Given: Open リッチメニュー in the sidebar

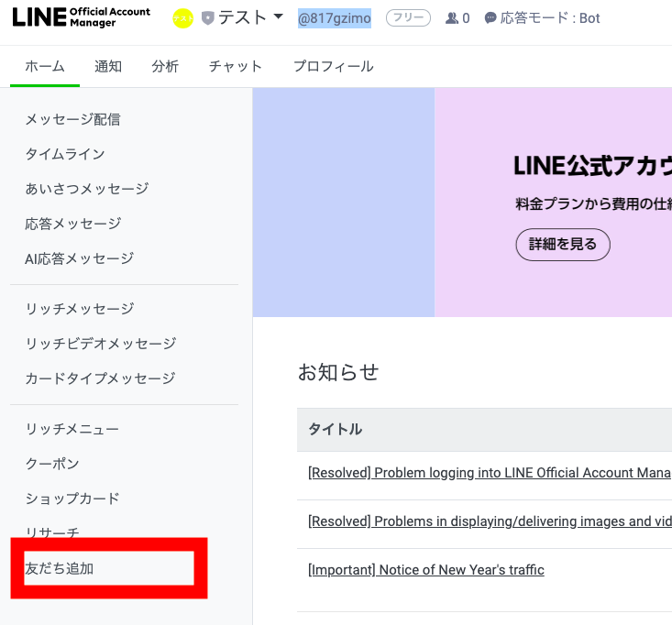Looking at the screenshot, I should (x=72, y=428).
